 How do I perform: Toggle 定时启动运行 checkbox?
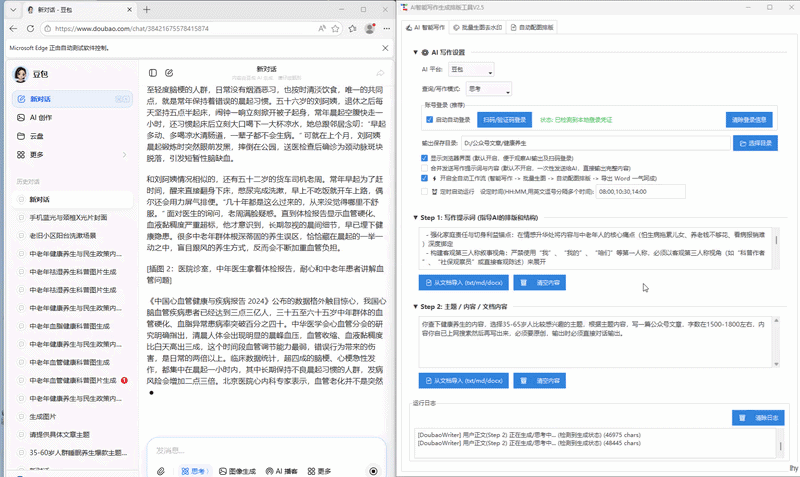tap(424, 192)
